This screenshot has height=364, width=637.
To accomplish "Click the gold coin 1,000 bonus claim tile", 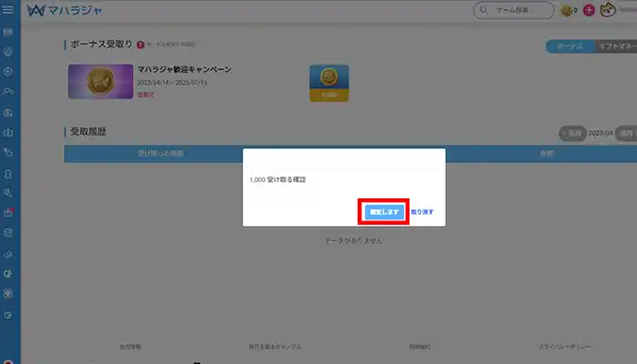I will tap(329, 83).
